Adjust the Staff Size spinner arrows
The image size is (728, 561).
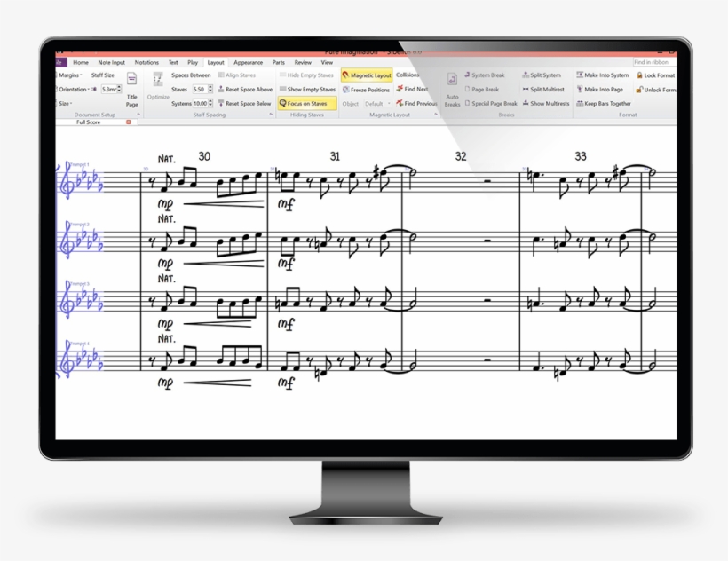click(119, 89)
